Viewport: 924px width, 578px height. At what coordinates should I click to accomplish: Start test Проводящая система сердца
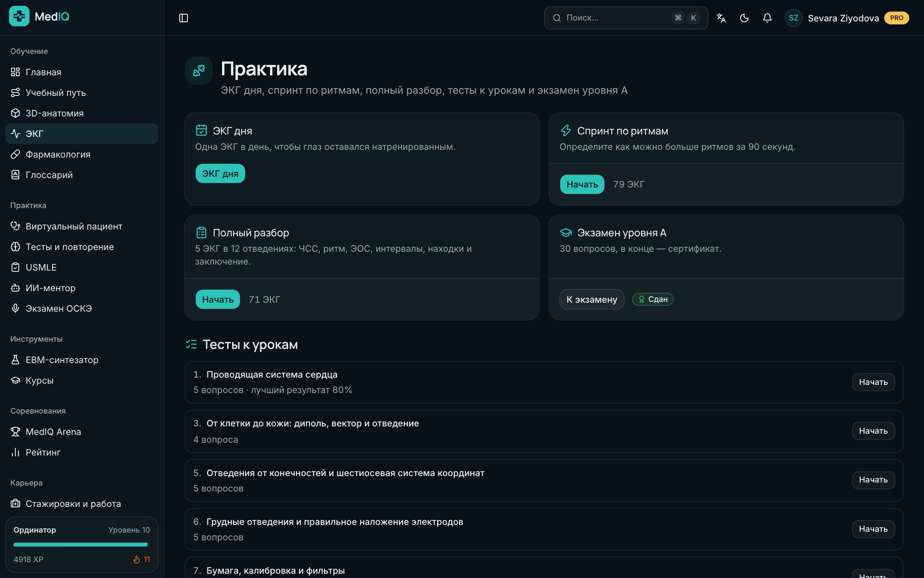click(x=873, y=382)
